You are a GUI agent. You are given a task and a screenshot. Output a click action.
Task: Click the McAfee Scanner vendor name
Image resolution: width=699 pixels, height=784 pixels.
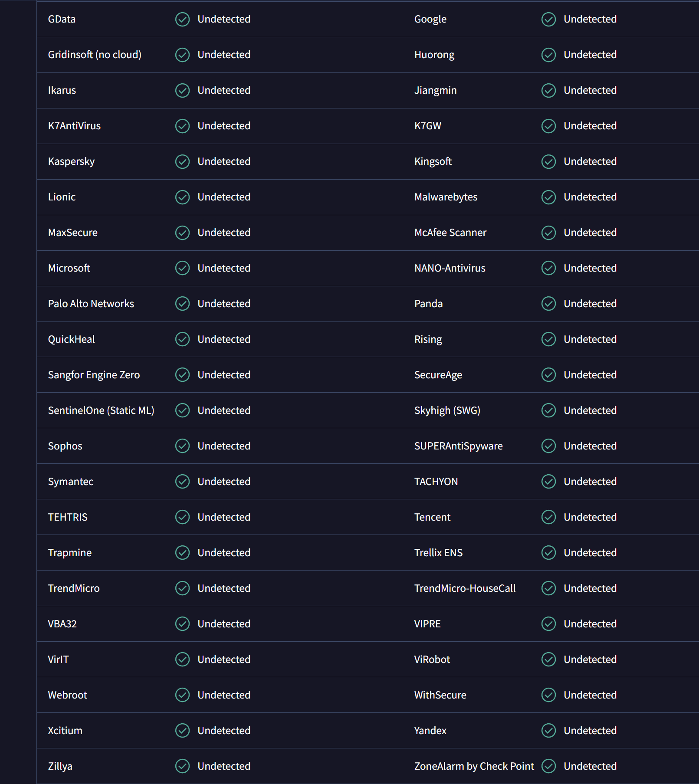tap(450, 233)
